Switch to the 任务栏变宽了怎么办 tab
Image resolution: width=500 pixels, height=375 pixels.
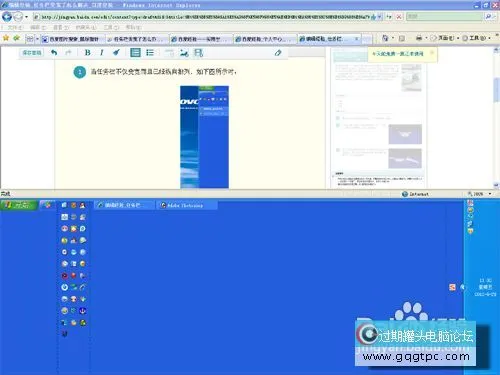click(x=137, y=39)
